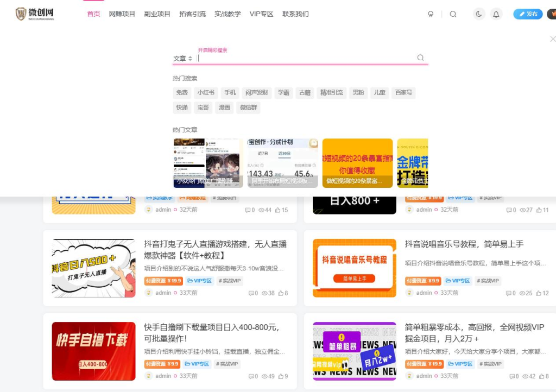This screenshot has width=556, height=392.
Task: Select the hot search tag 免费
Action: point(182,92)
